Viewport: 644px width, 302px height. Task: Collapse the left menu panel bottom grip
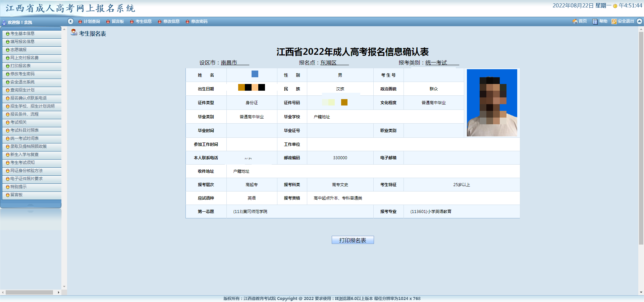(x=31, y=205)
